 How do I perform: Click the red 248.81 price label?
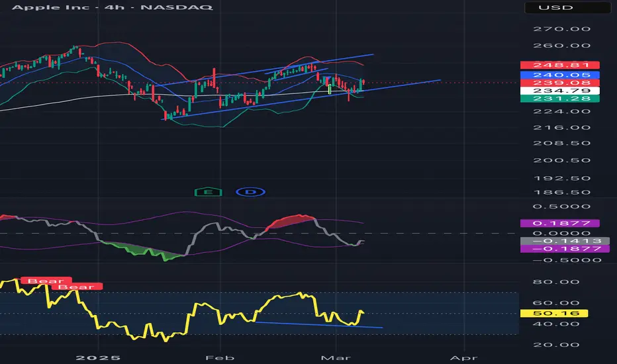pos(560,65)
